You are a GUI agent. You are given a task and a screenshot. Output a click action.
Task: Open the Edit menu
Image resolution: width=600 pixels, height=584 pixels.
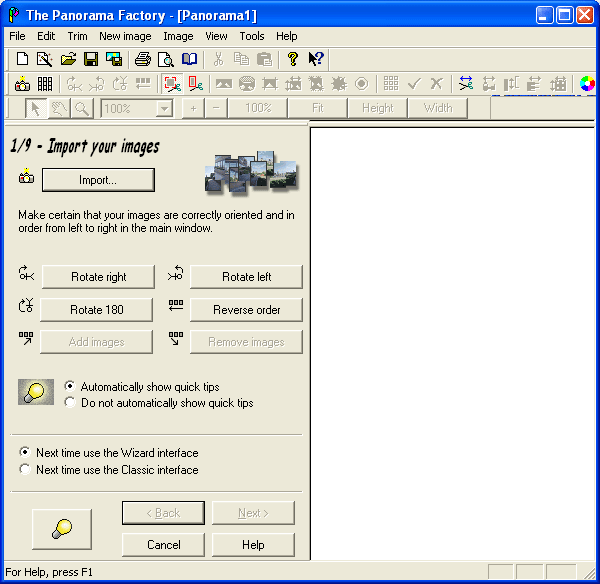[x=46, y=36]
